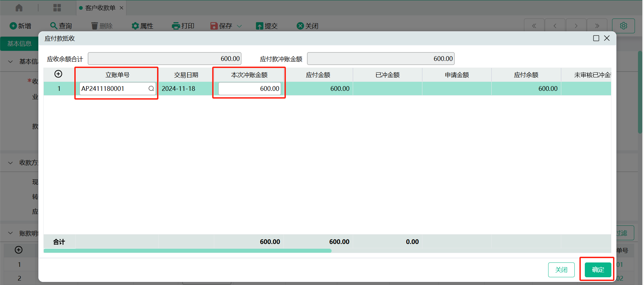Click the 打印 print button

(183, 26)
